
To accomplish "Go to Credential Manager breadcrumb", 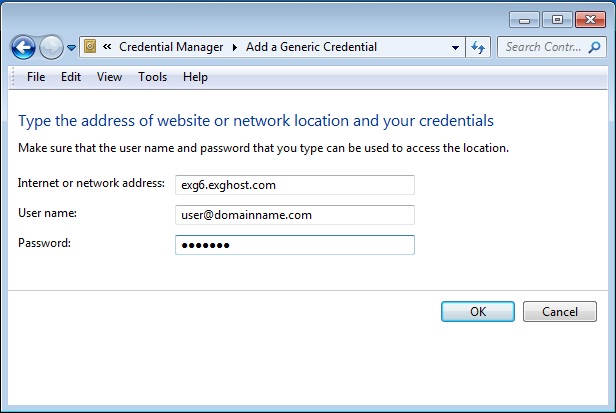I will click(171, 47).
